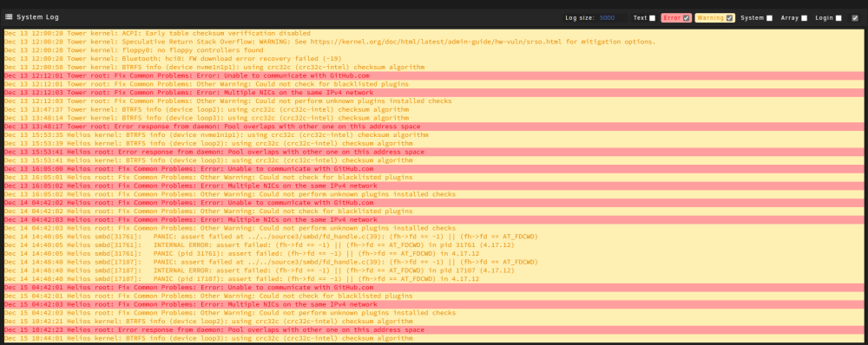The width and height of the screenshot is (868, 345).
Task: Select Dec 13 13:48:14 BTRFS loop3 line
Action: [x=433, y=118]
